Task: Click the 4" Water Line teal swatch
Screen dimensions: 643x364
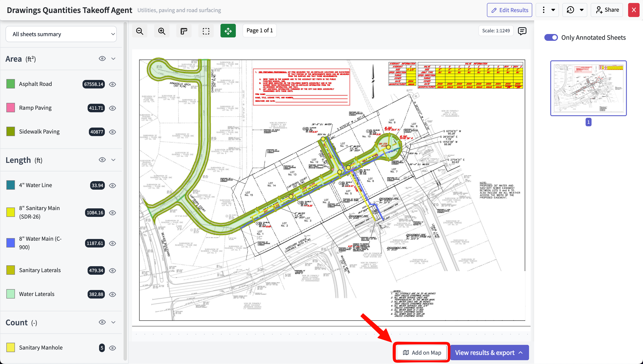Action: 10,185
